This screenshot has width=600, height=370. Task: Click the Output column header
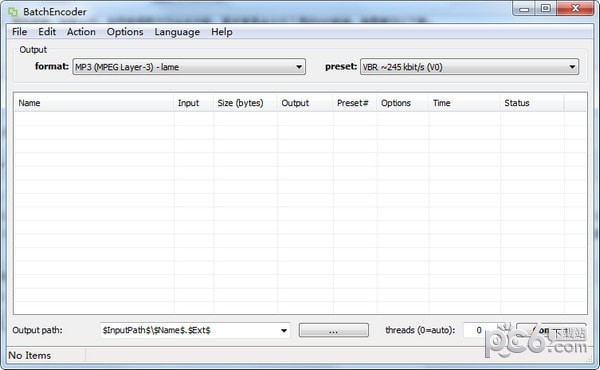[305, 103]
